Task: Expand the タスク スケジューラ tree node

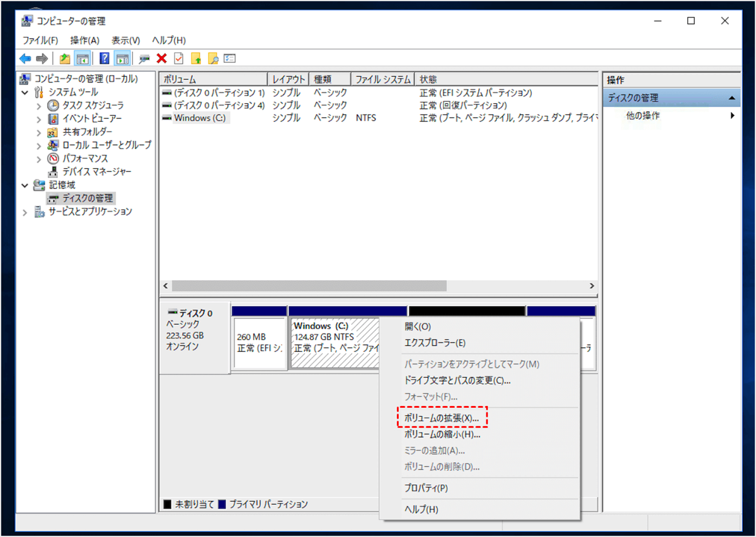Action: click(x=39, y=106)
